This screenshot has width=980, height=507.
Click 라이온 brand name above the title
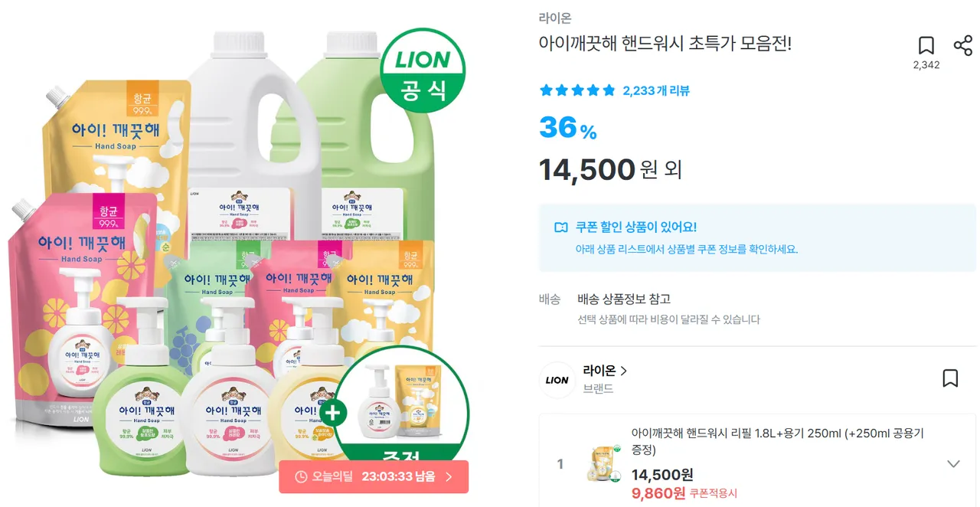(555, 18)
